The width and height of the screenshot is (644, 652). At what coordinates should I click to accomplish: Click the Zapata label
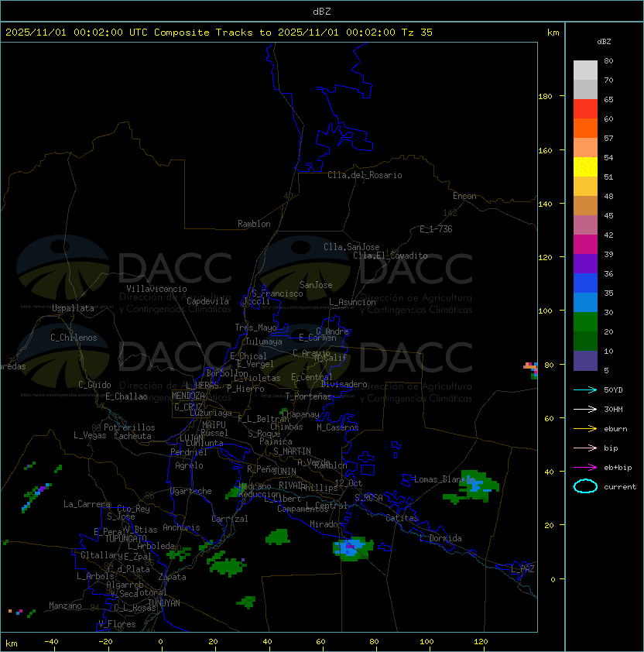[x=172, y=577]
